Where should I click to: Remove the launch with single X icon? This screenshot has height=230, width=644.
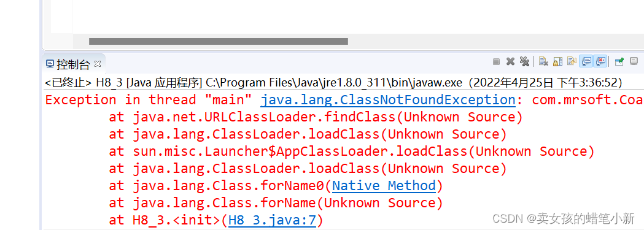(x=510, y=61)
